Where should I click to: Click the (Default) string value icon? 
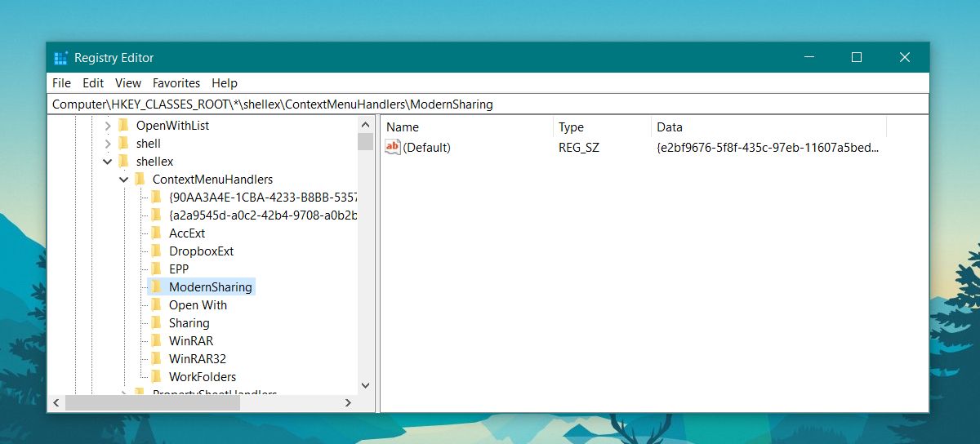click(393, 147)
